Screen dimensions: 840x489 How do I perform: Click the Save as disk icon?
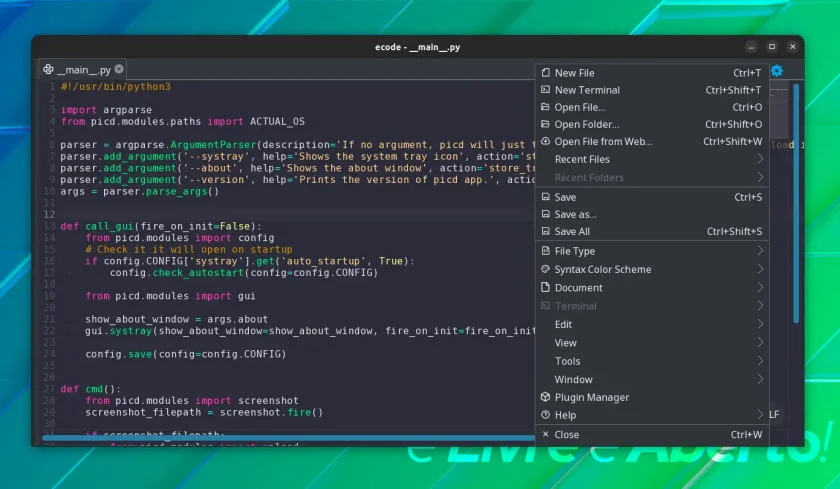point(545,214)
